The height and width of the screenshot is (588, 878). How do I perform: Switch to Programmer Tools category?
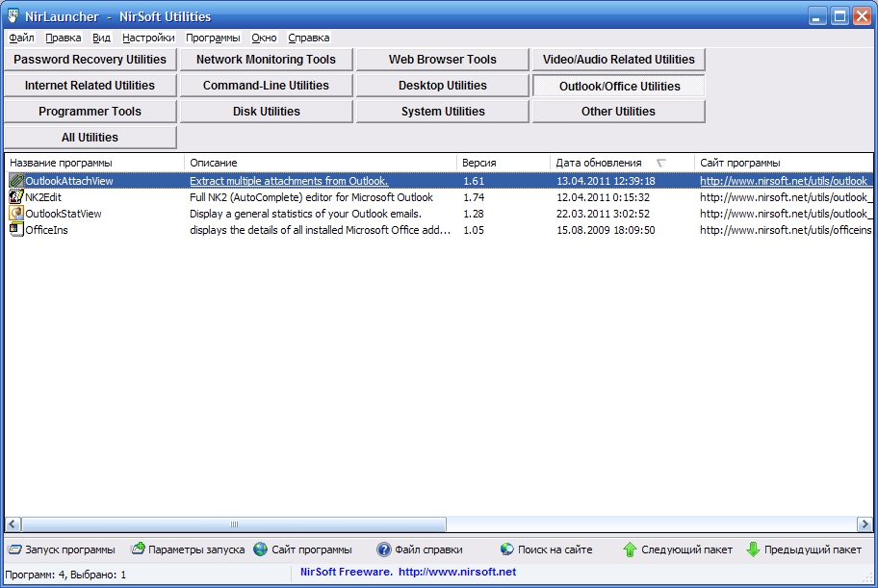(90, 112)
